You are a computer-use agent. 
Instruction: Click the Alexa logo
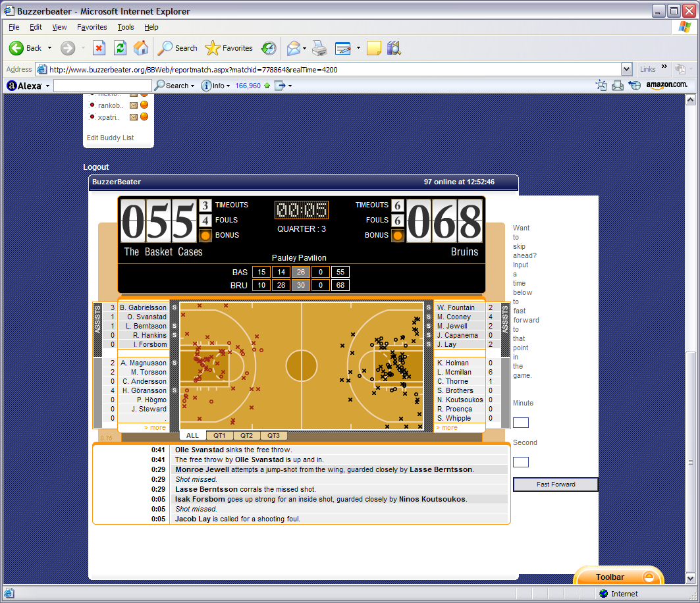24,86
